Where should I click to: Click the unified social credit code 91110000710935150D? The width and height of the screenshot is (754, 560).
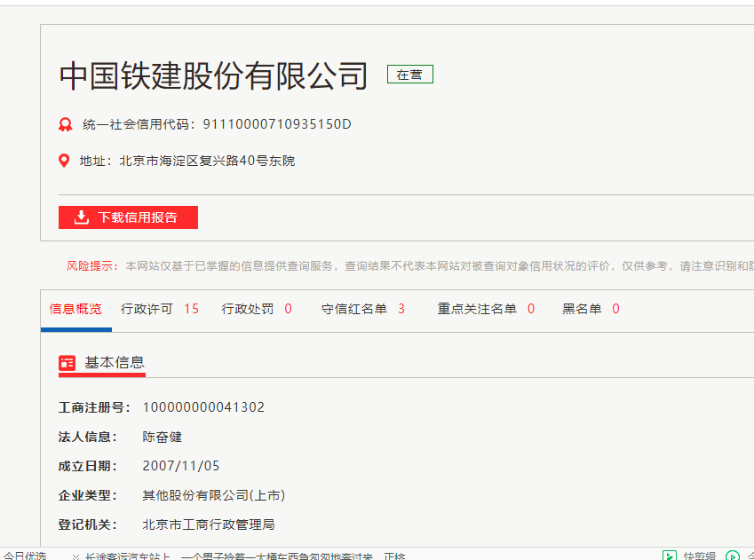(x=277, y=124)
